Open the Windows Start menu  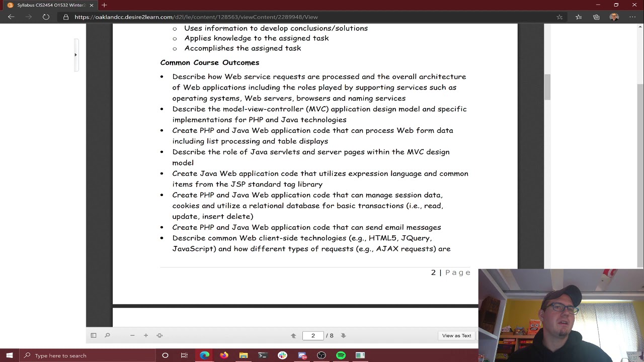click(10, 355)
